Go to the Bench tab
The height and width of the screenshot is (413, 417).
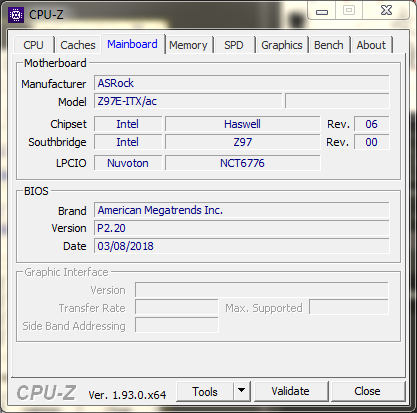pyautogui.click(x=329, y=45)
